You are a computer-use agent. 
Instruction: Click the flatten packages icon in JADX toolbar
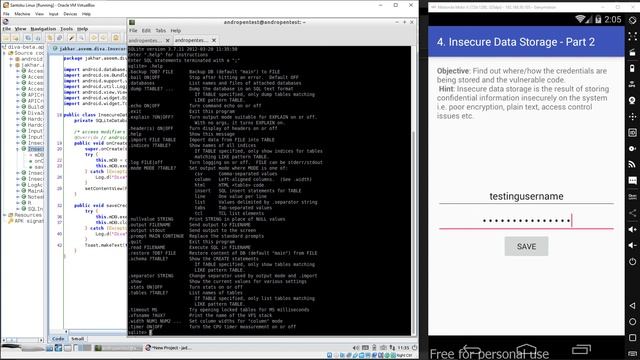point(37,38)
